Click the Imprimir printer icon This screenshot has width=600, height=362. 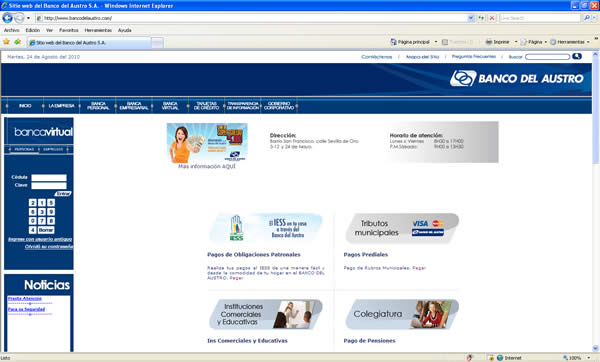pos(489,42)
